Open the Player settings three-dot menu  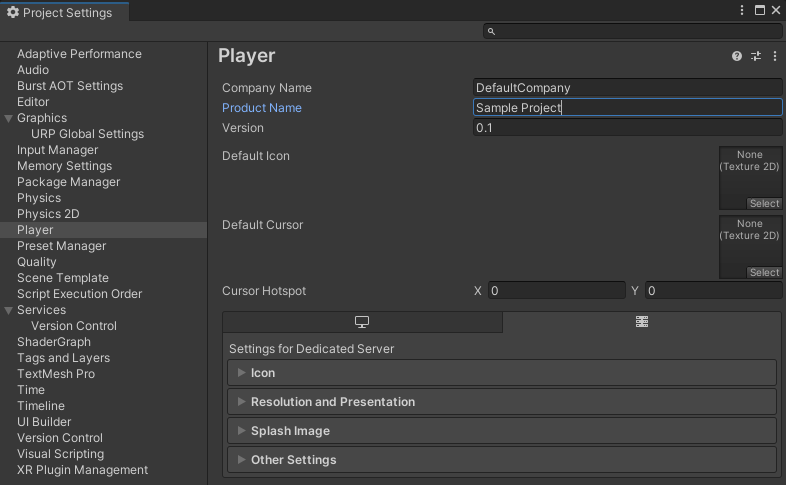pyautogui.click(x=774, y=56)
